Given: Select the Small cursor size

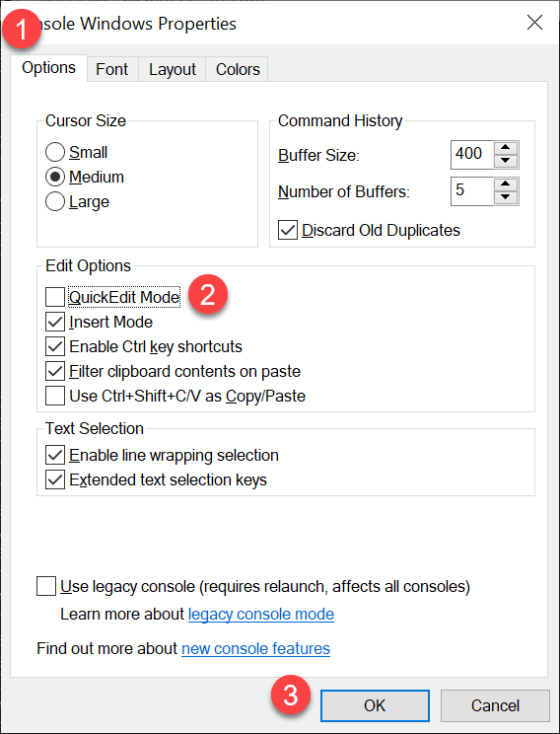Looking at the screenshot, I should (55, 153).
